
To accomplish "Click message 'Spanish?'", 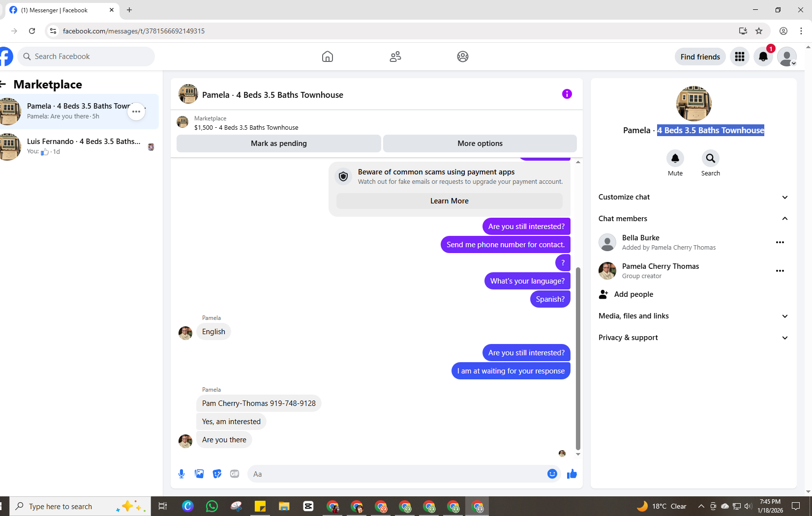I will [x=550, y=299].
